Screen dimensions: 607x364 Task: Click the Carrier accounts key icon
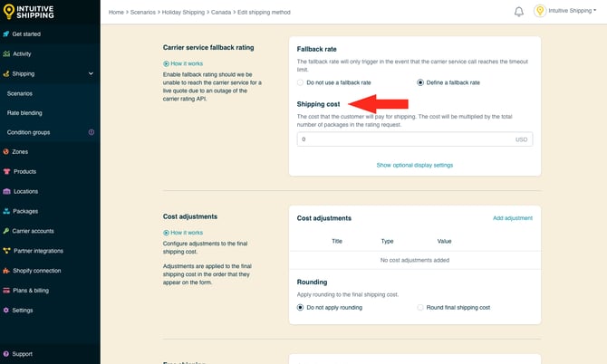pyautogui.click(x=6, y=231)
